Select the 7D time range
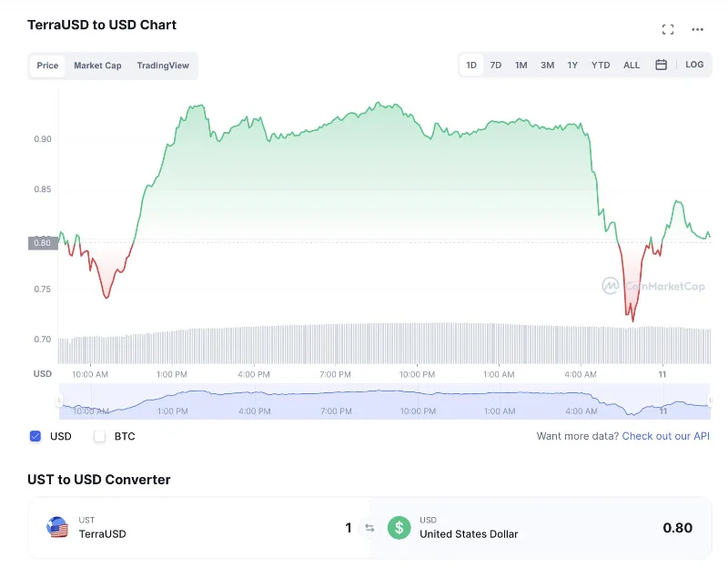 [x=496, y=65]
